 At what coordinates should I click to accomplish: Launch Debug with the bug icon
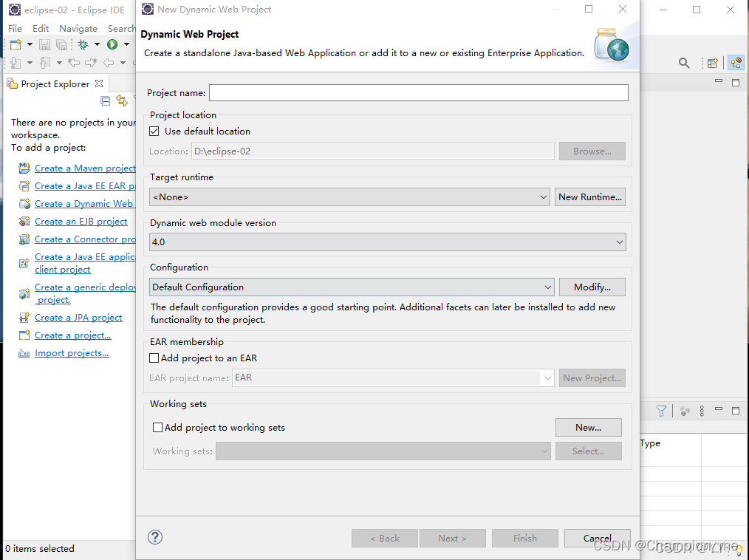pos(83,44)
